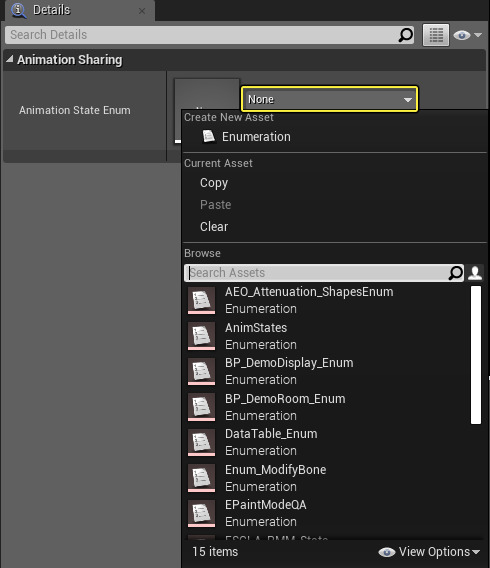The width and height of the screenshot is (490, 568).
Task: Open the View Options dropdown
Action: [x=430, y=552]
